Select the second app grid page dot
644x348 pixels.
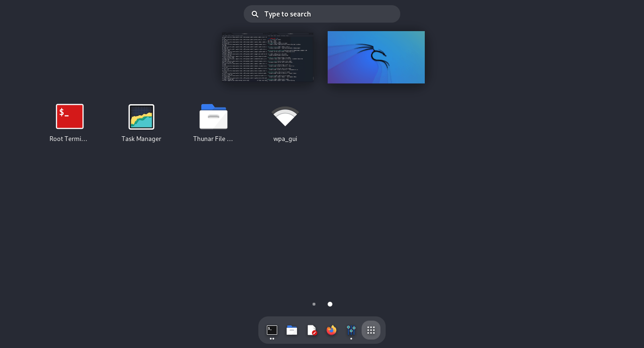click(330, 304)
